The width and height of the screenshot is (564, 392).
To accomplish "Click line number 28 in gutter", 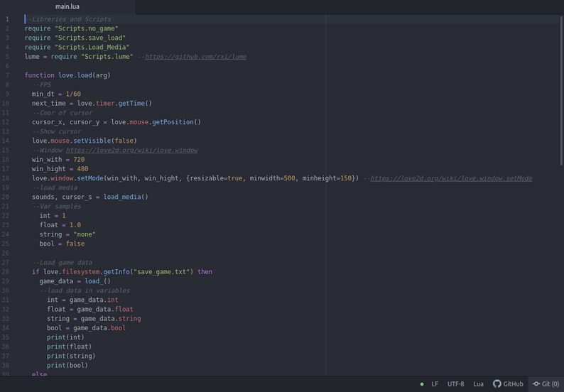I will tap(6, 271).
